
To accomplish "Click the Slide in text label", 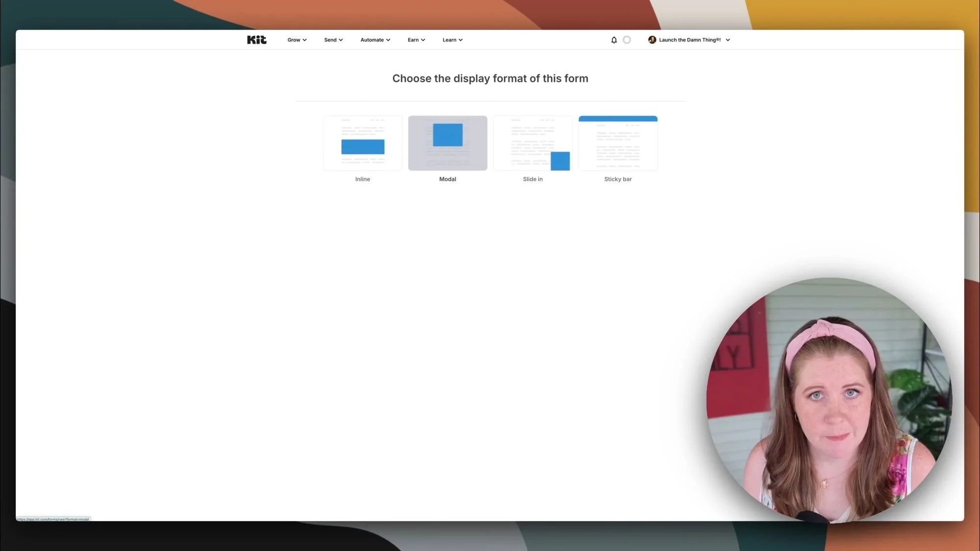I will click(533, 179).
